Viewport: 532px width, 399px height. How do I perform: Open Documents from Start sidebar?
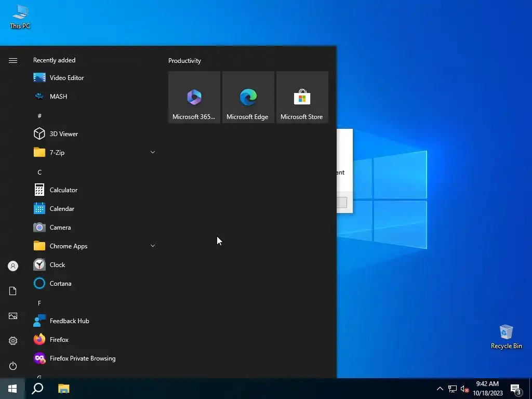pyautogui.click(x=13, y=291)
